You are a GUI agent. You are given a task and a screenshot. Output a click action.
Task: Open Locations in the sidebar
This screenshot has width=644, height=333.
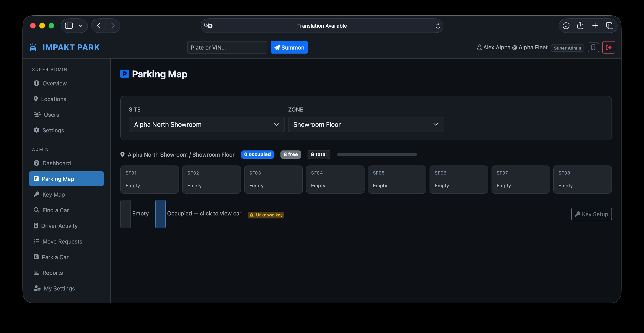66,99
